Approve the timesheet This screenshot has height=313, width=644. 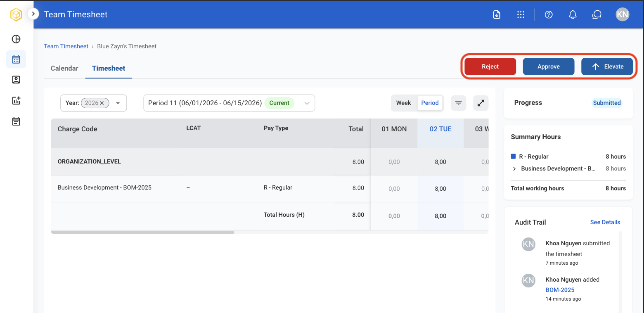tap(549, 66)
